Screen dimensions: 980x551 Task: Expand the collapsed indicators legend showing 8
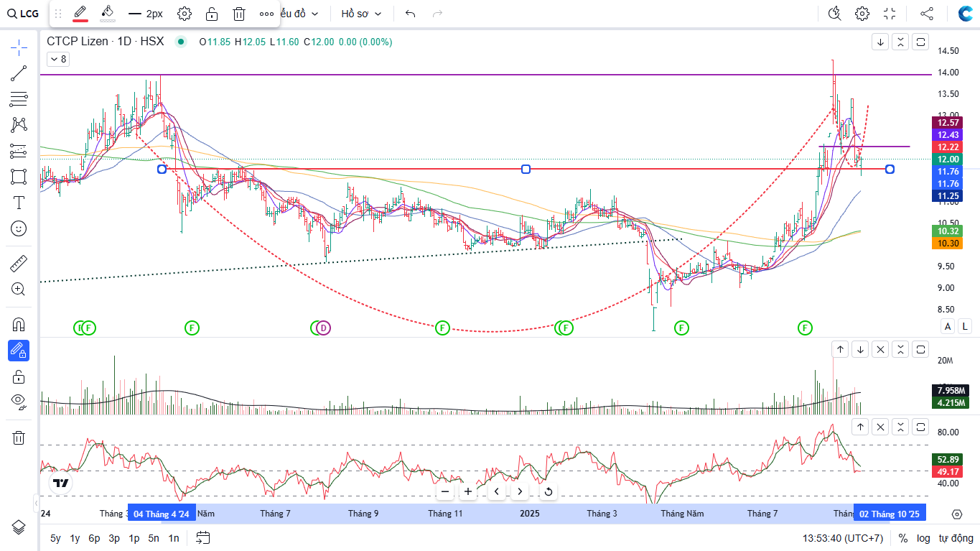coord(57,60)
